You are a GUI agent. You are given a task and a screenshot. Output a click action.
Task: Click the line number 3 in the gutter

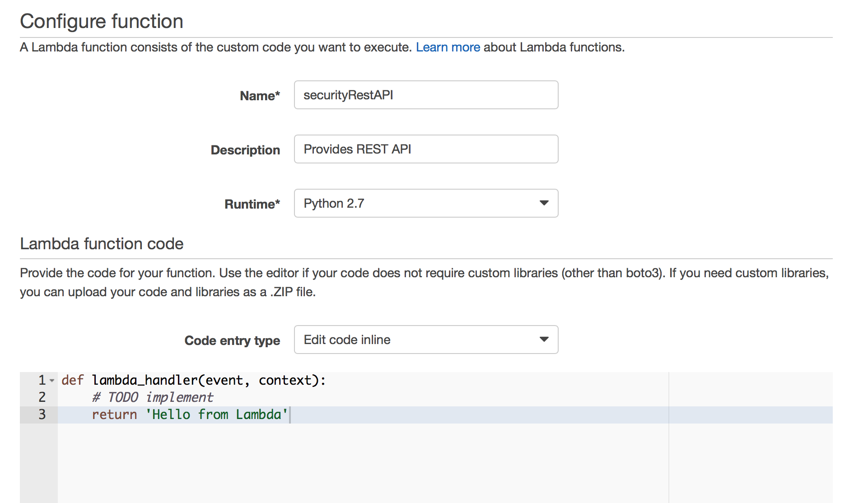(42, 415)
